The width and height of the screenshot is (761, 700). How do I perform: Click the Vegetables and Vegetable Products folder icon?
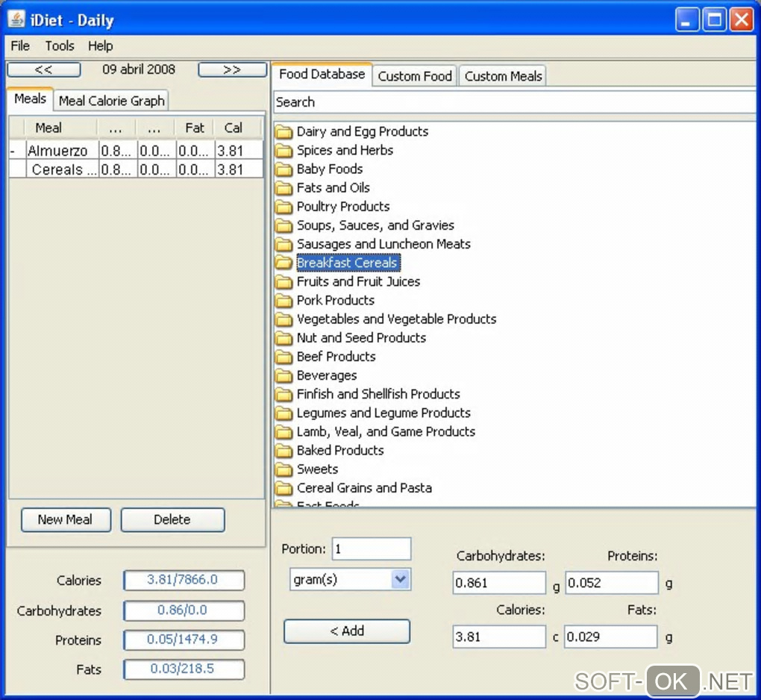pos(284,319)
